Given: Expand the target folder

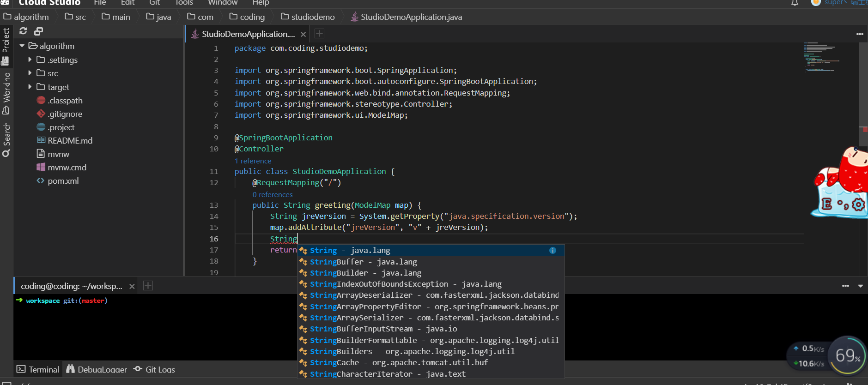Looking at the screenshot, I should coord(30,87).
